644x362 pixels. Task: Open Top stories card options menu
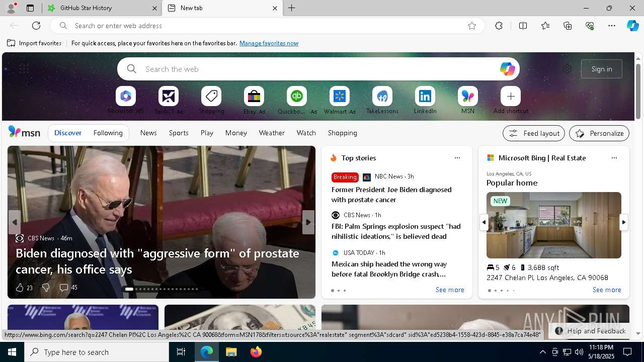pyautogui.click(x=457, y=158)
